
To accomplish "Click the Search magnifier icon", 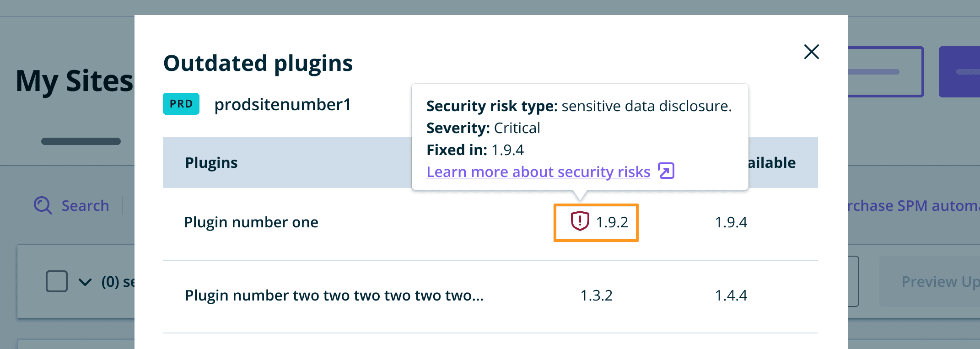I will point(43,205).
